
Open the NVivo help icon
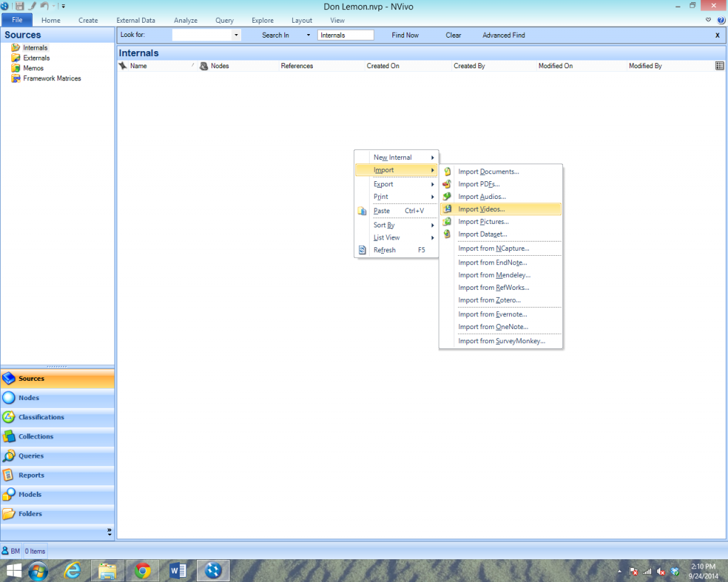[721, 20]
